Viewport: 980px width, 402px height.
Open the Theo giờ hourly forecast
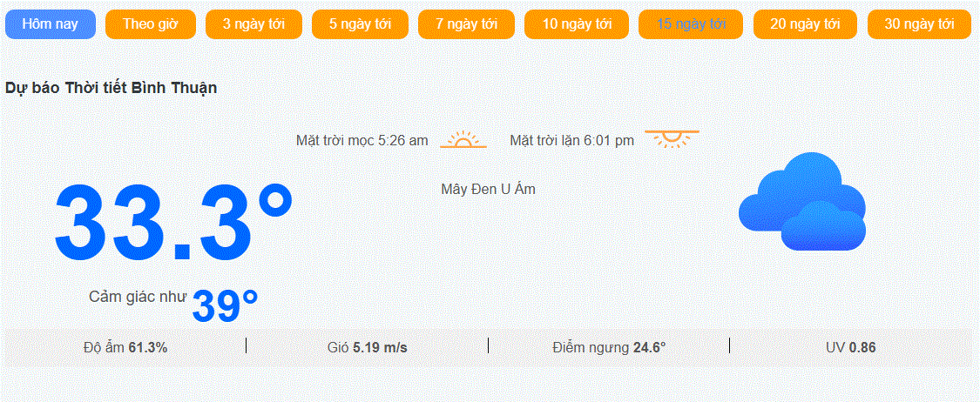pos(151,24)
